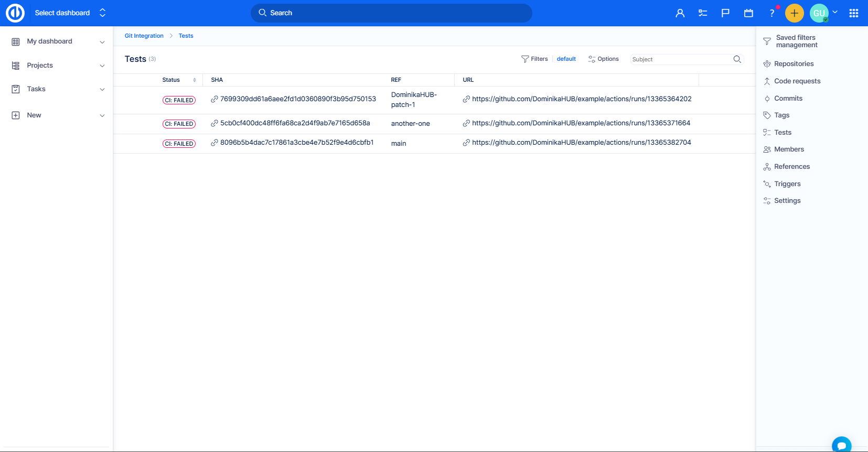Open the Filters button
868x452 pixels.
click(534, 59)
